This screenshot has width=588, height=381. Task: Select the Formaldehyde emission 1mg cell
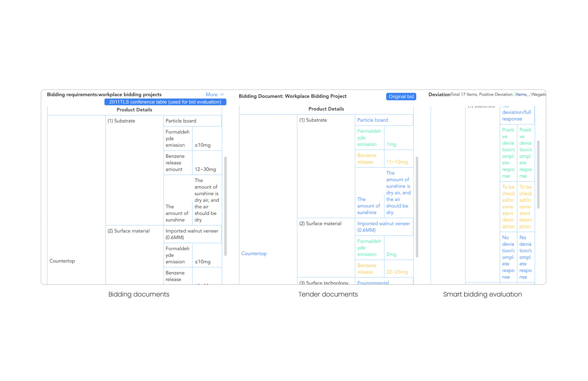391,144
